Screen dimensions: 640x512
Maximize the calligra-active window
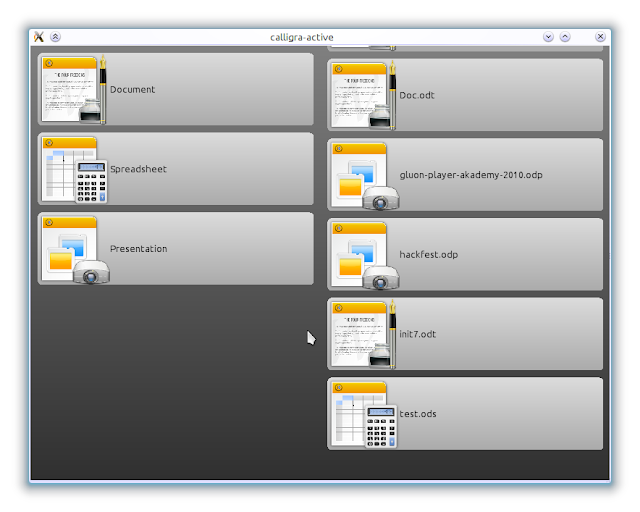(x=565, y=37)
